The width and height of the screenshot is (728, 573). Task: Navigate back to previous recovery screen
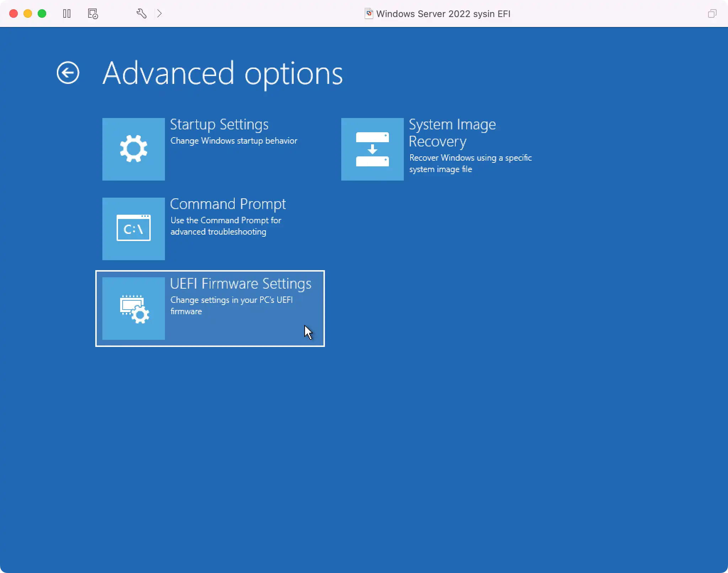(68, 73)
